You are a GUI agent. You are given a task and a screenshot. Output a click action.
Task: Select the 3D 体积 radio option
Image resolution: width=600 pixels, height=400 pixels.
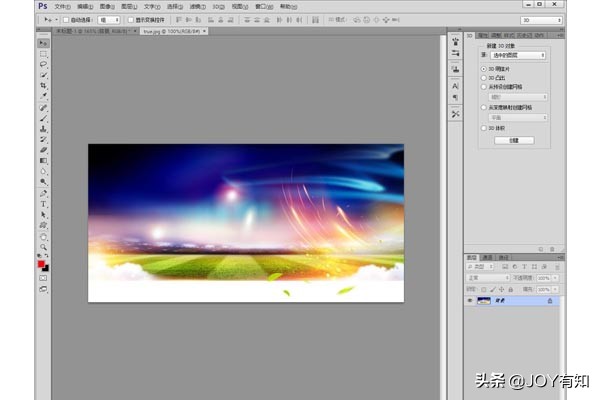pyautogui.click(x=484, y=128)
